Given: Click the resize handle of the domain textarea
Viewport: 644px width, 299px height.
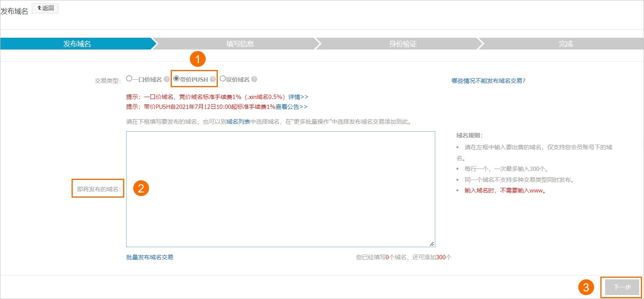Looking at the screenshot, I should (432, 244).
